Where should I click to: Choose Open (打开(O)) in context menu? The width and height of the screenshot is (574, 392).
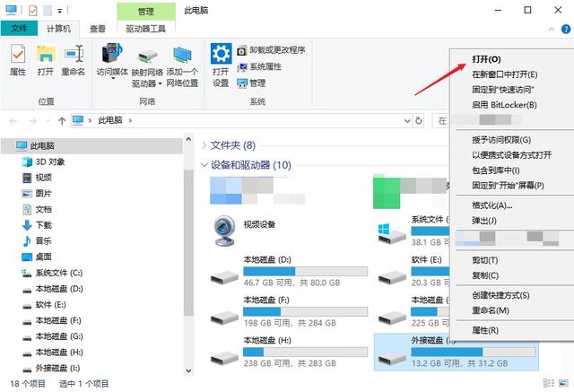[486, 59]
